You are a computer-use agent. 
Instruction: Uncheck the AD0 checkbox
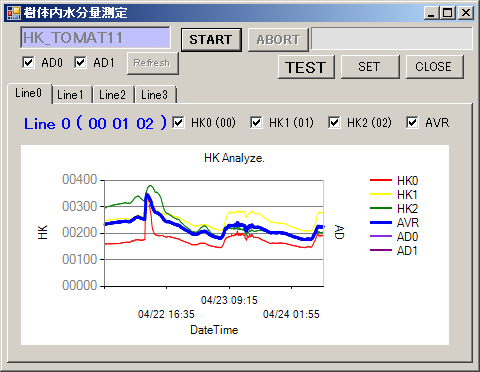(28, 62)
